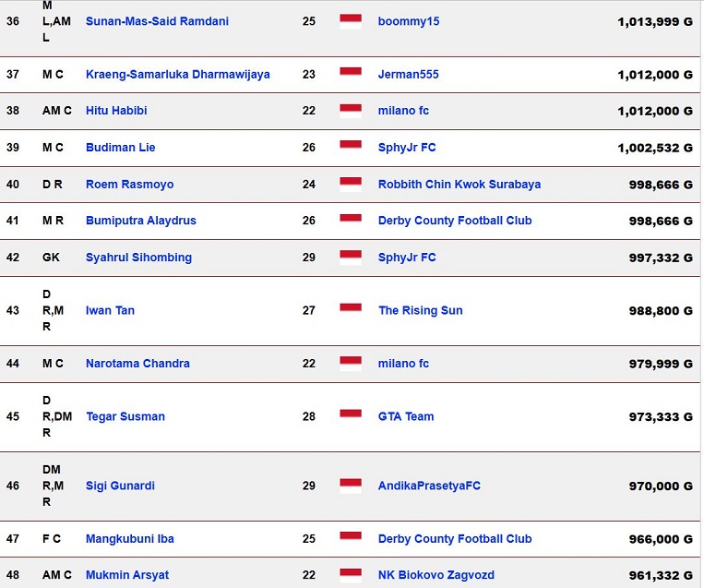
Task: Open player Budiman Lie
Action: coord(120,148)
